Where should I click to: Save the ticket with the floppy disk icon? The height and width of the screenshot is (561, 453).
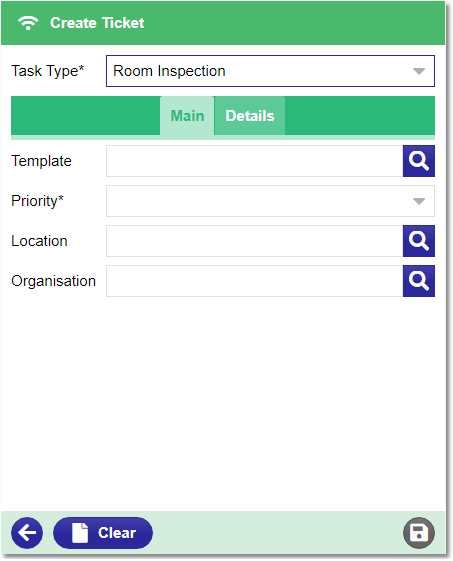(x=419, y=533)
